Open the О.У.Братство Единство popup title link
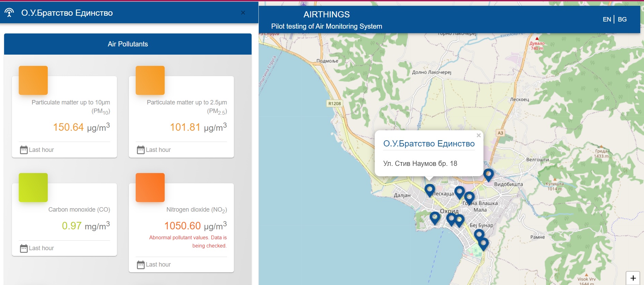 429,144
